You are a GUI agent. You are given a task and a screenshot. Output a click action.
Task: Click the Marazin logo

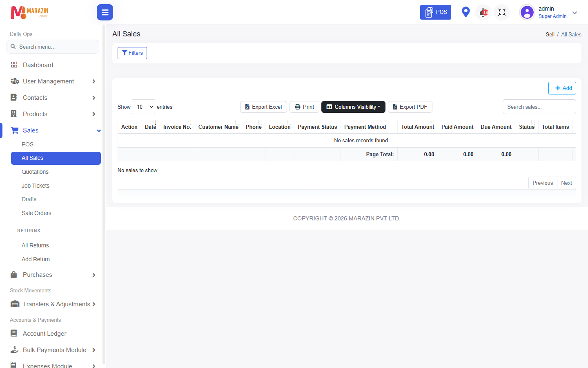coord(29,12)
